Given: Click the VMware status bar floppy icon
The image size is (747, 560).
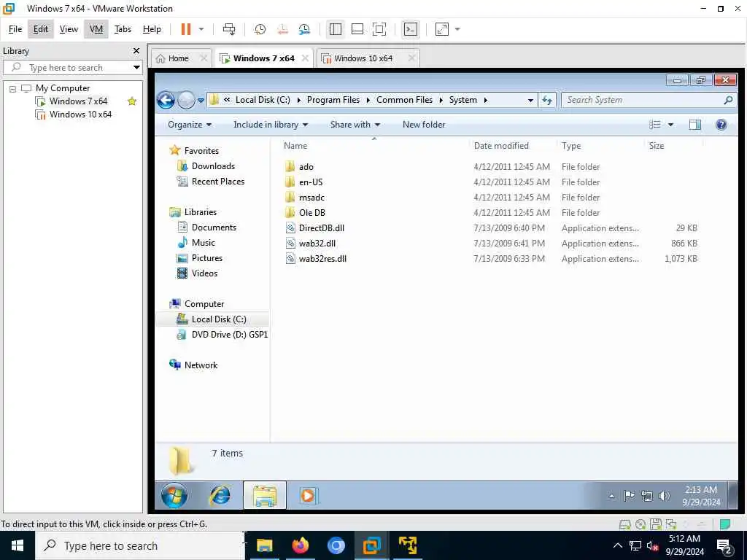Looking at the screenshot, I should [x=656, y=524].
